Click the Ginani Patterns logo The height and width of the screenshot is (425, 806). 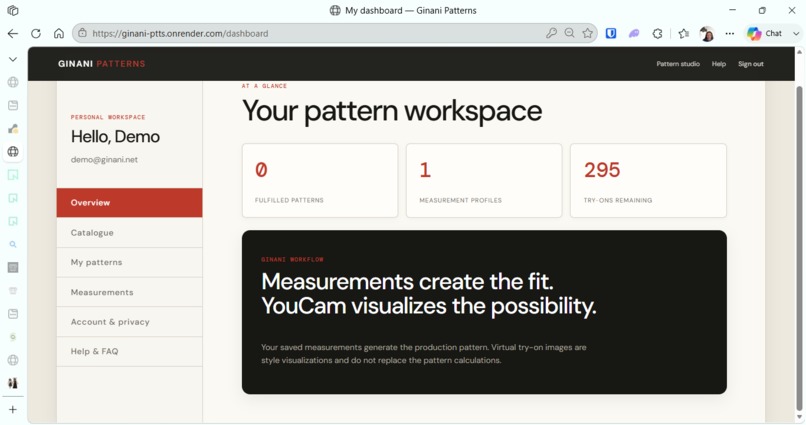[x=102, y=64]
